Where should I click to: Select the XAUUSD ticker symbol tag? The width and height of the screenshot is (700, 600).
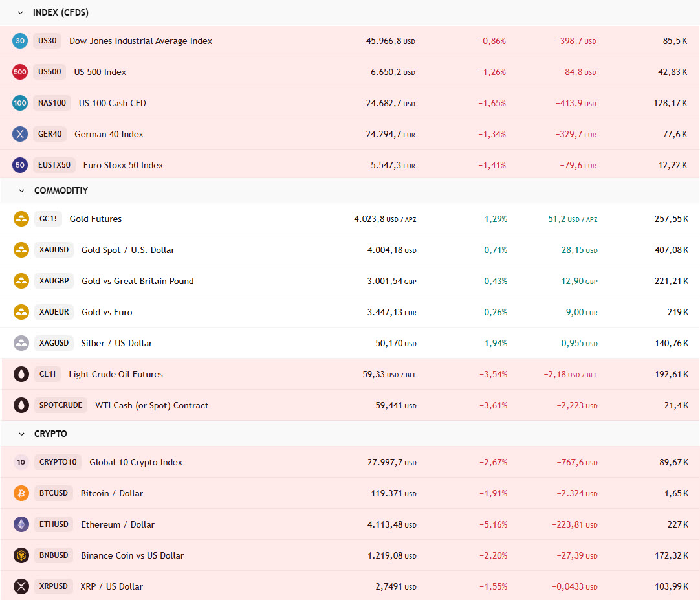point(54,250)
